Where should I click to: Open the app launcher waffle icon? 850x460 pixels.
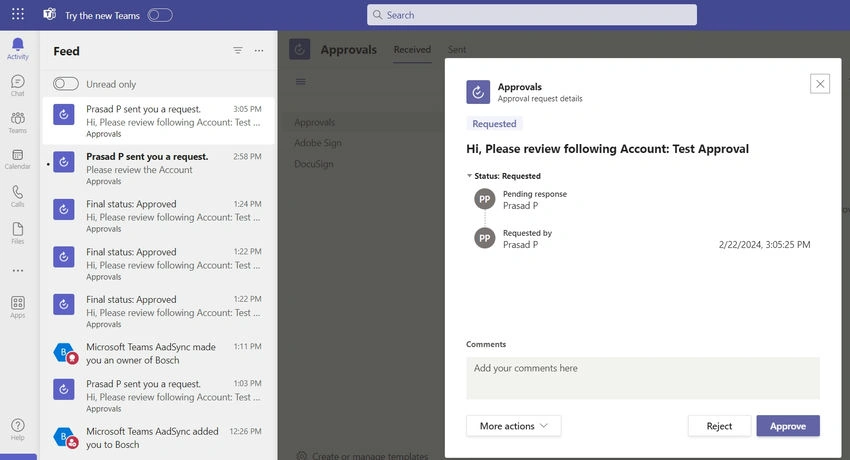click(x=18, y=15)
